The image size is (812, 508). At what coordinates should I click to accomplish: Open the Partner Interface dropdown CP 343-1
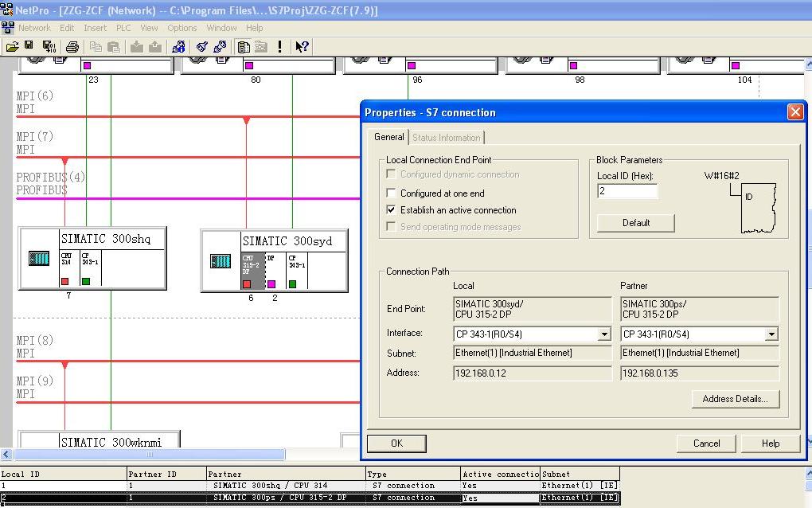[771, 334]
